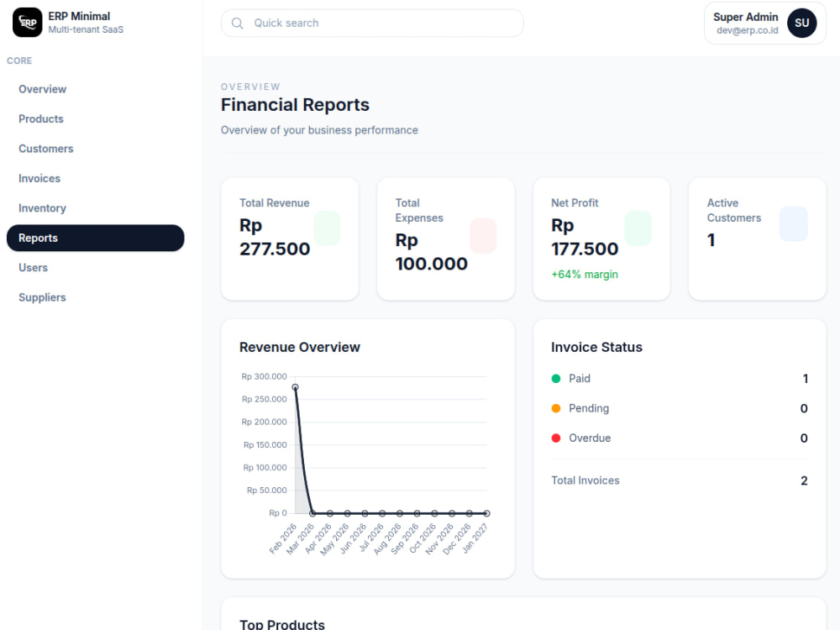Click the red Overdue status dot
840x630 pixels.
tap(556, 438)
